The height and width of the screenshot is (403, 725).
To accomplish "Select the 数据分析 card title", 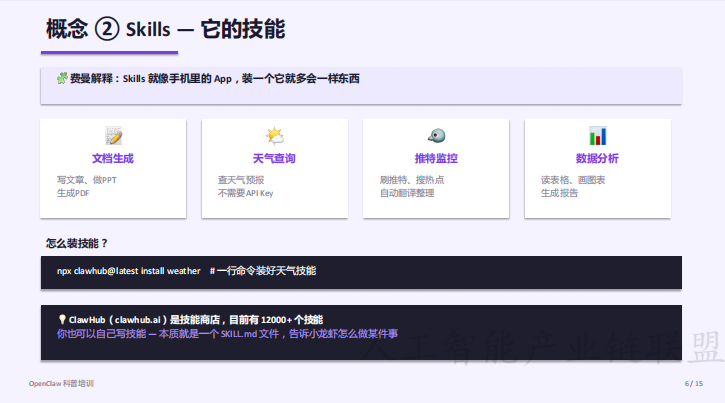I will coord(597,159).
